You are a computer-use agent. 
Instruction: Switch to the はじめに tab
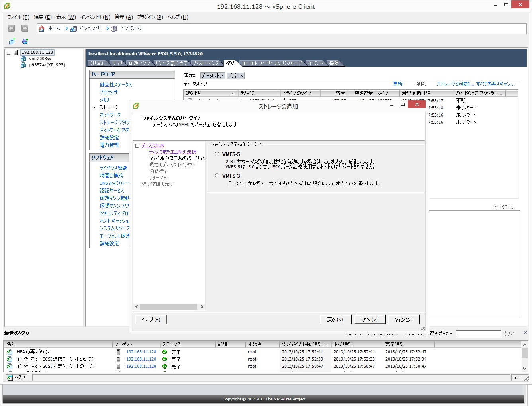pyautogui.click(x=98, y=63)
